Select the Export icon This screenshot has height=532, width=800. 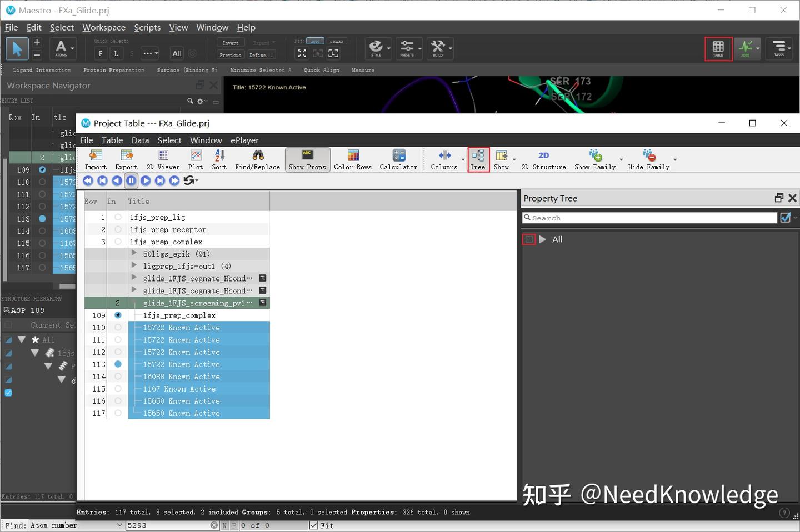click(126, 159)
